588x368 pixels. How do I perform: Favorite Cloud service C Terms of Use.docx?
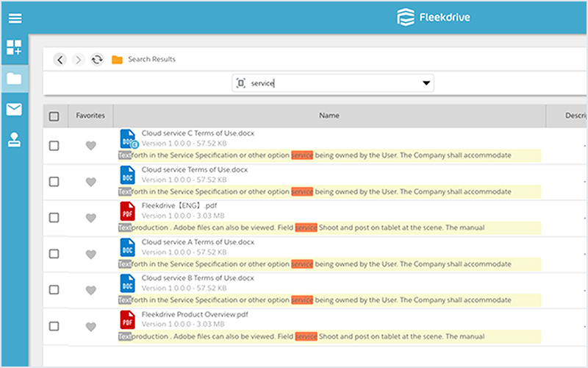[x=90, y=145]
